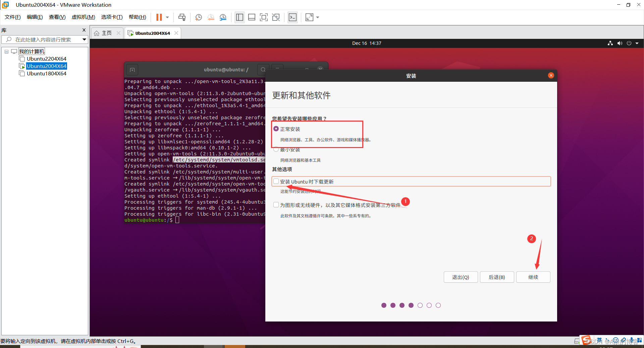Collapse the 我的计算机 tree node
The image size is (644, 348).
6,52
